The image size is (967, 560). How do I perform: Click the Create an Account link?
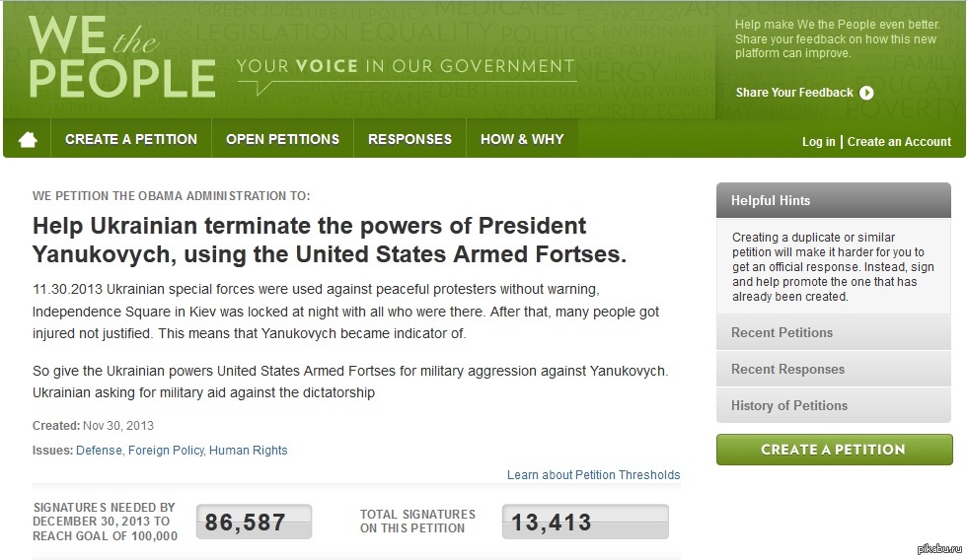click(x=899, y=142)
